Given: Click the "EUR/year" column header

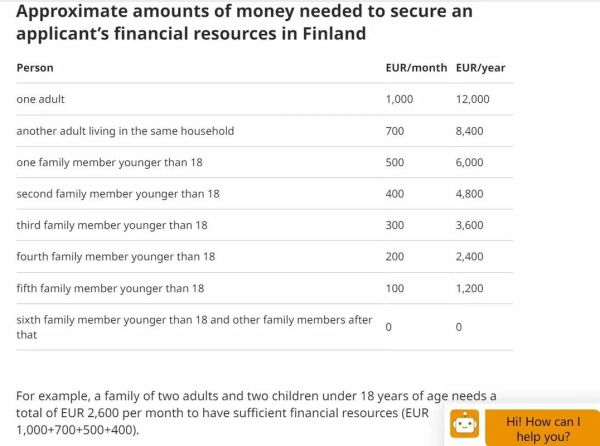Looking at the screenshot, I should tap(480, 68).
